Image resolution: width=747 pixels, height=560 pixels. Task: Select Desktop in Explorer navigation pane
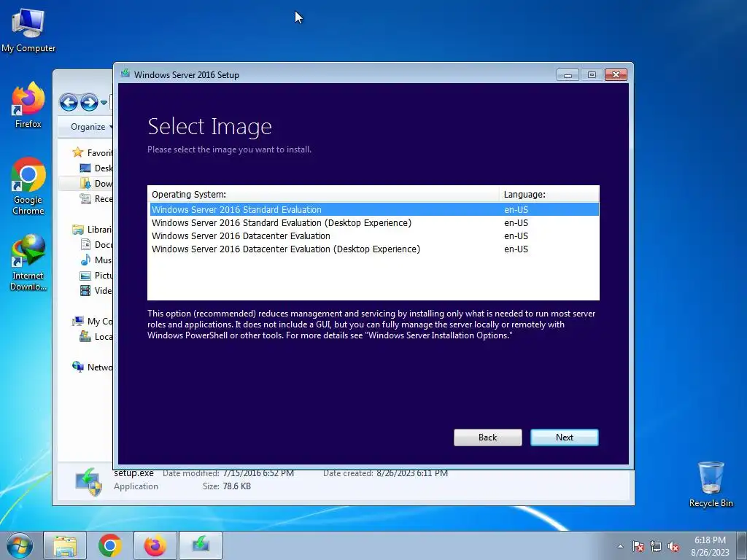coord(96,168)
